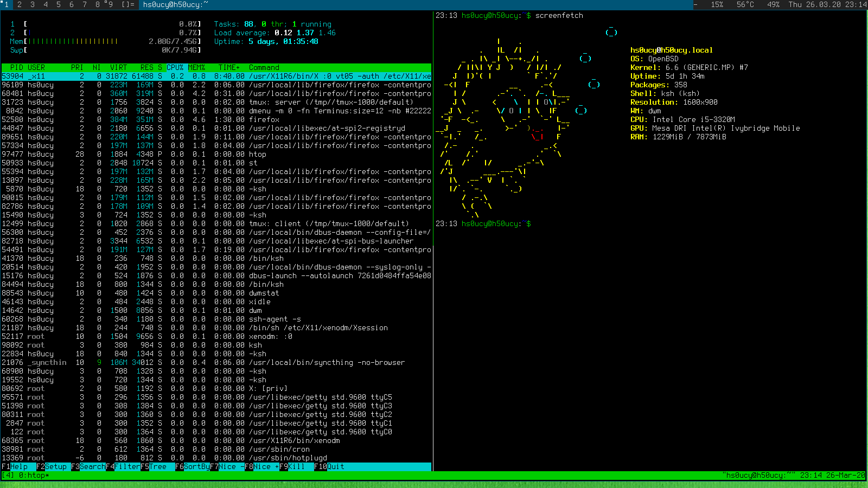
Task: Click the []= layout symbol
Action: [x=128, y=4]
